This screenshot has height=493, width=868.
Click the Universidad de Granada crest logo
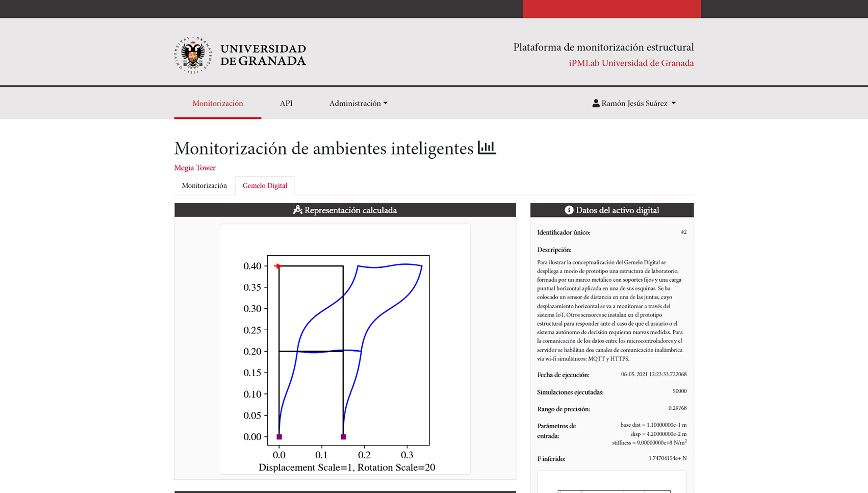193,55
